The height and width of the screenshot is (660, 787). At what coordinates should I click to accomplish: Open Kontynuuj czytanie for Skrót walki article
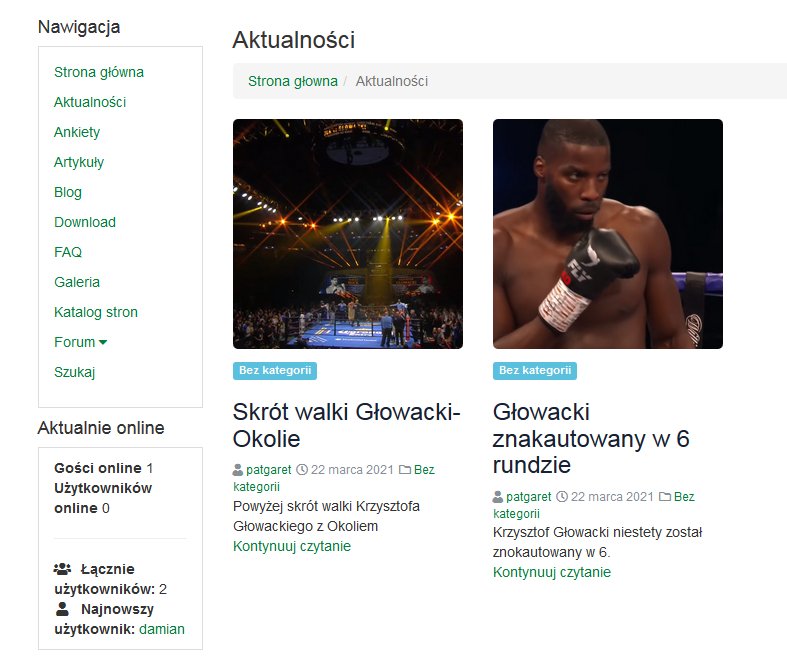292,546
